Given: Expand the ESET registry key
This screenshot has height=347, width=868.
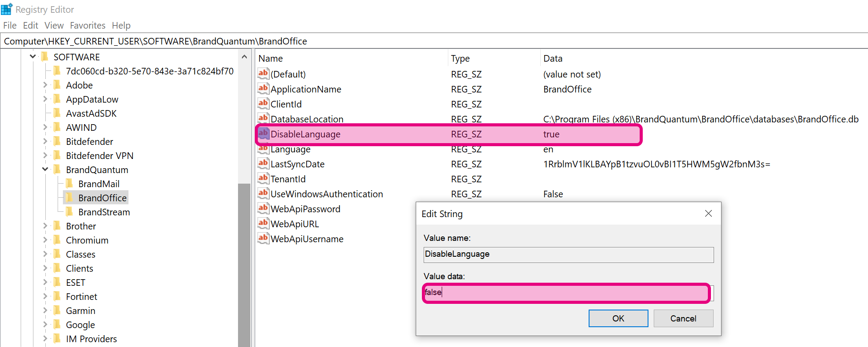Looking at the screenshot, I should click(45, 282).
